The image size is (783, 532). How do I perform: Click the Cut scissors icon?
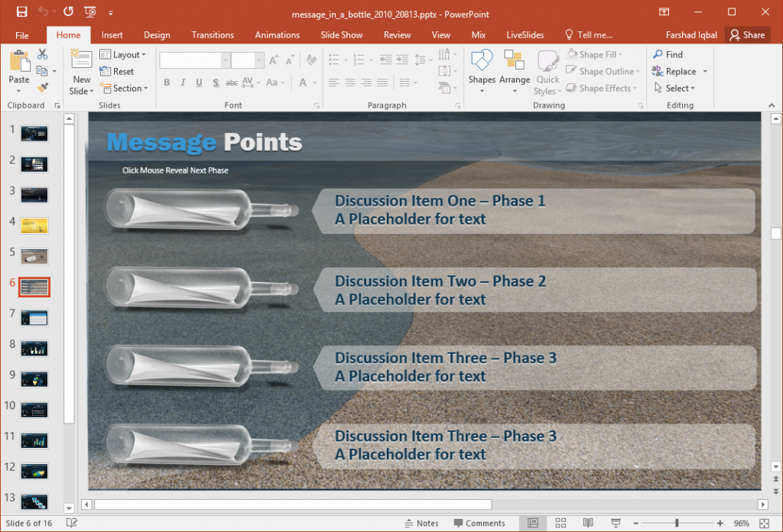[x=43, y=54]
